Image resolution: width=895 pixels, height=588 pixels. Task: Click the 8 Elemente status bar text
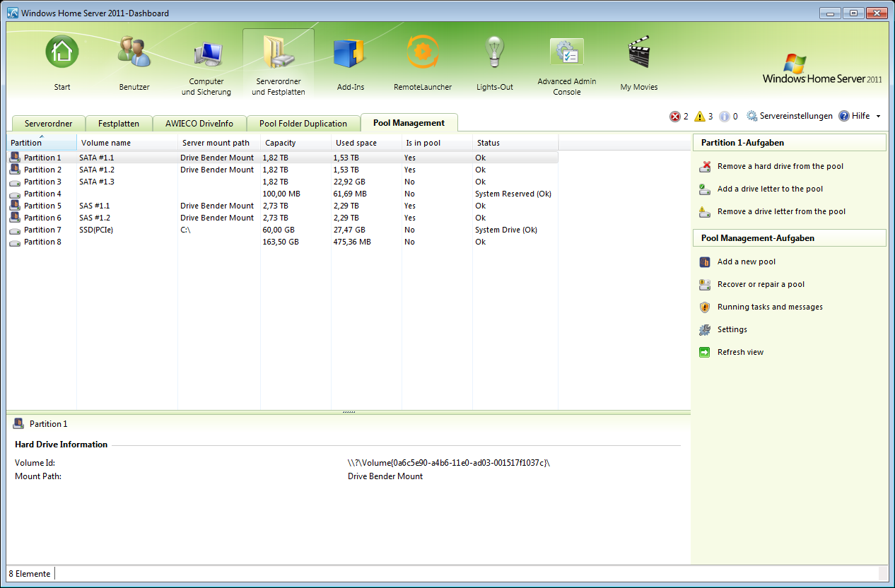pos(30,574)
